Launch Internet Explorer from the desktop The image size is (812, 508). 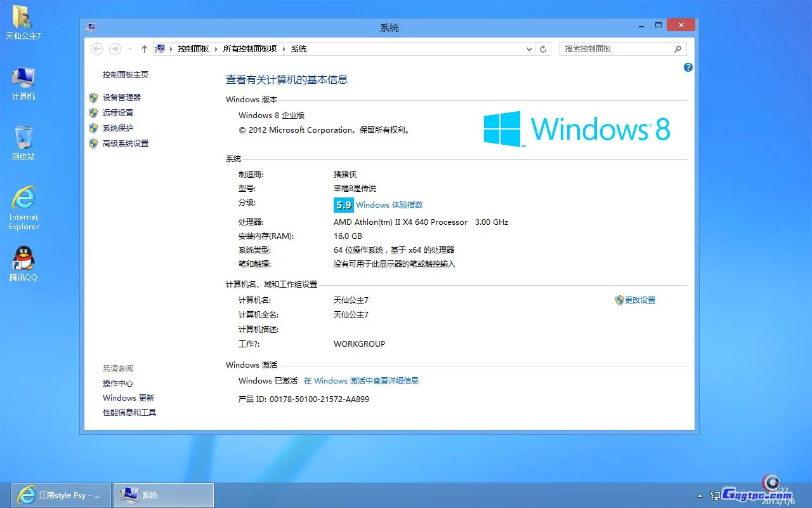23,200
